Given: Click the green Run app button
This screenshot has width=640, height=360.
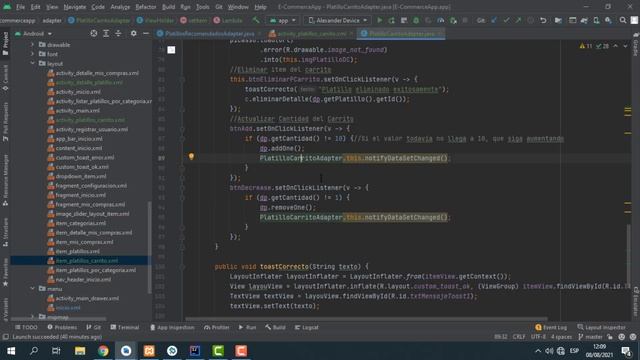Looking at the screenshot, I should 380,20.
